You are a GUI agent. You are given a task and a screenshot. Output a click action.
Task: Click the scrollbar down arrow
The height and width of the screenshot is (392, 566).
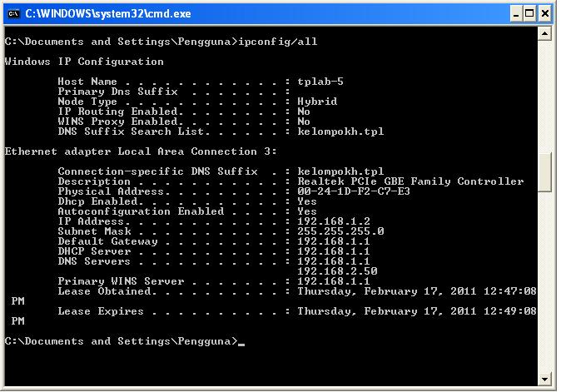544,379
